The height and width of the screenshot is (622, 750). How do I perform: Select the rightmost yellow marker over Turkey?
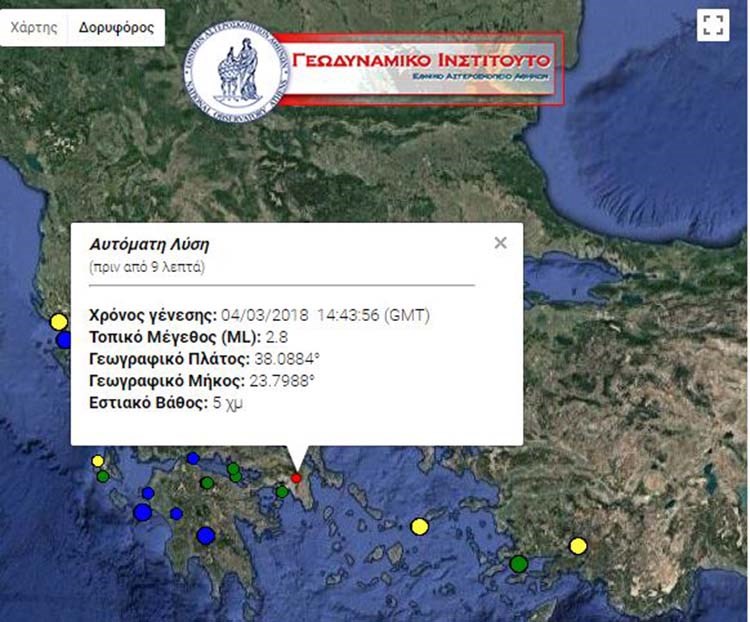pyautogui.click(x=578, y=545)
